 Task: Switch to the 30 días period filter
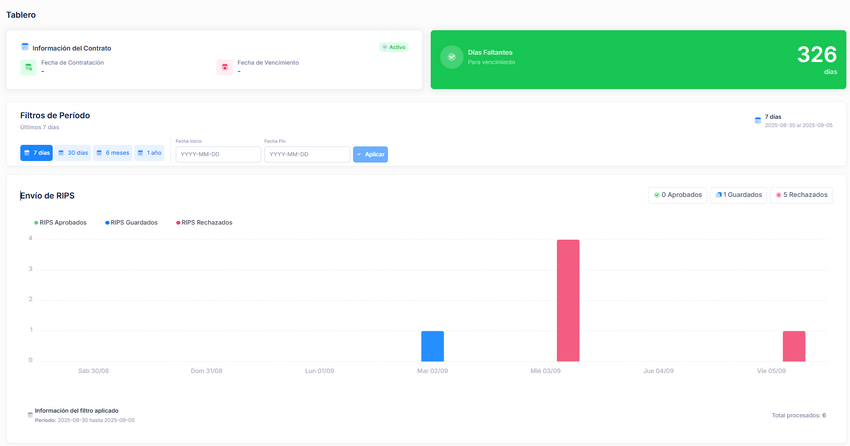[x=73, y=153]
